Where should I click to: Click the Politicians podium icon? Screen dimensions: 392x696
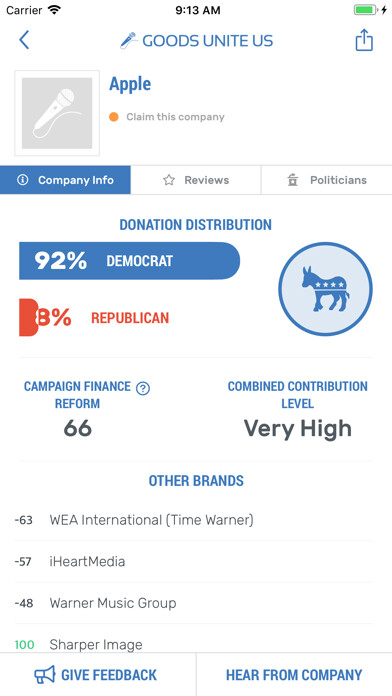pyautogui.click(x=293, y=180)
